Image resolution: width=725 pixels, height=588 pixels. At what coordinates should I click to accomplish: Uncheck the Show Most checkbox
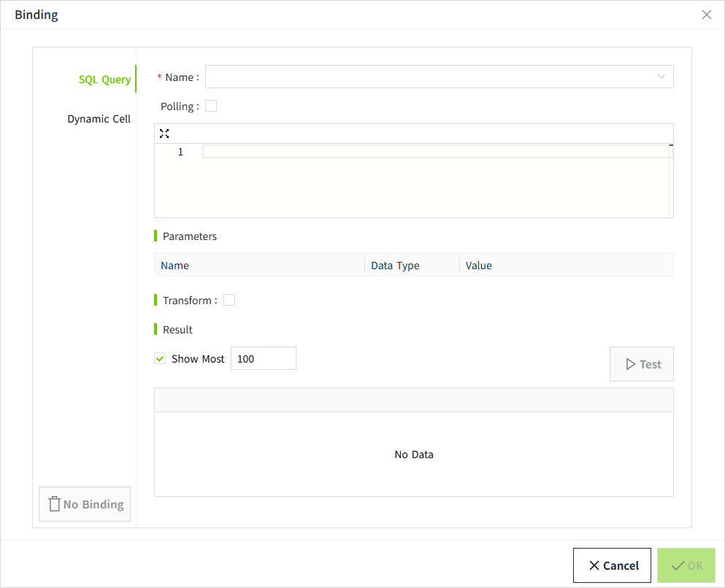click(161, 358)
